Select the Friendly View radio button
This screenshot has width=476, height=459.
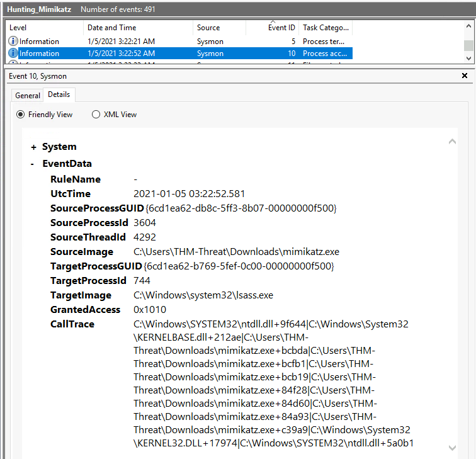tap(20, 115)
